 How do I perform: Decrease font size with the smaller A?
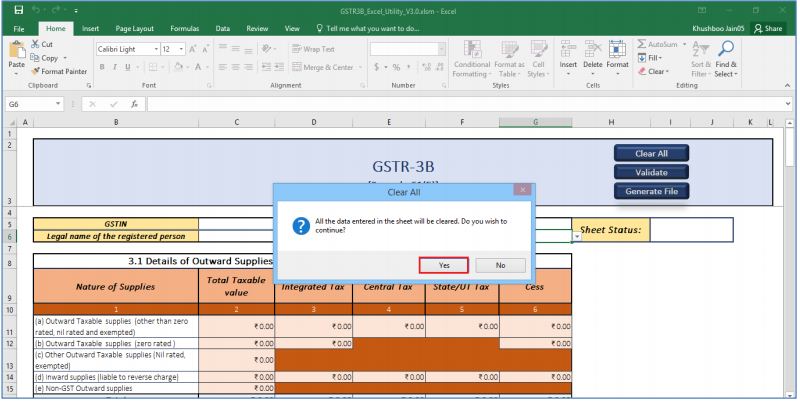[206, 49]
